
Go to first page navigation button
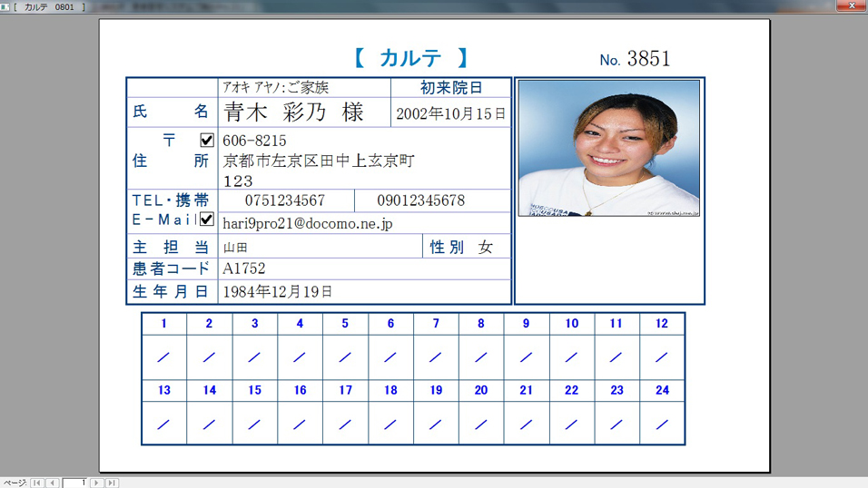point(37,483)
